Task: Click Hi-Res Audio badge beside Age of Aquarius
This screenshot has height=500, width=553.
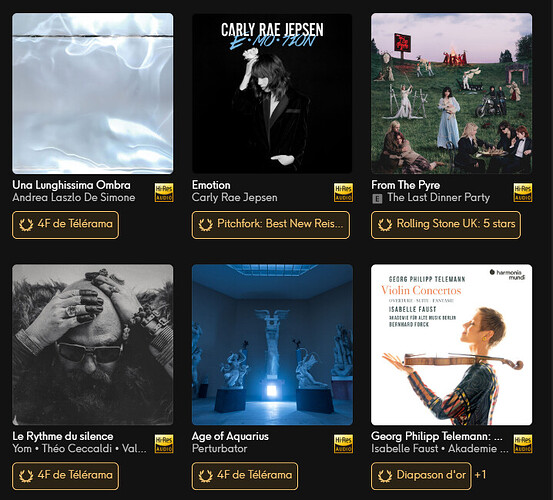Action: 344,444
